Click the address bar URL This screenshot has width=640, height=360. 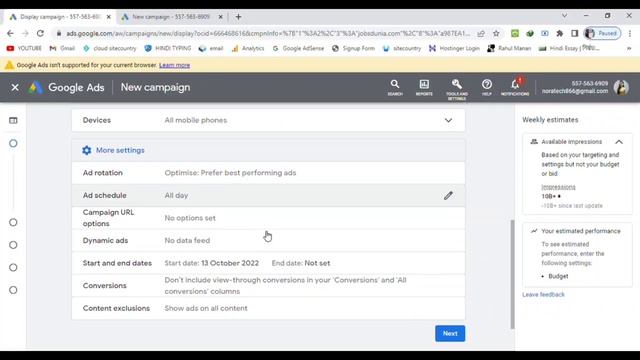tap(267, 33)
